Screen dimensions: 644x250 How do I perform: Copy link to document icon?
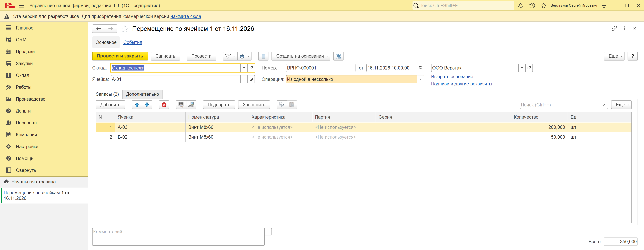614,28
